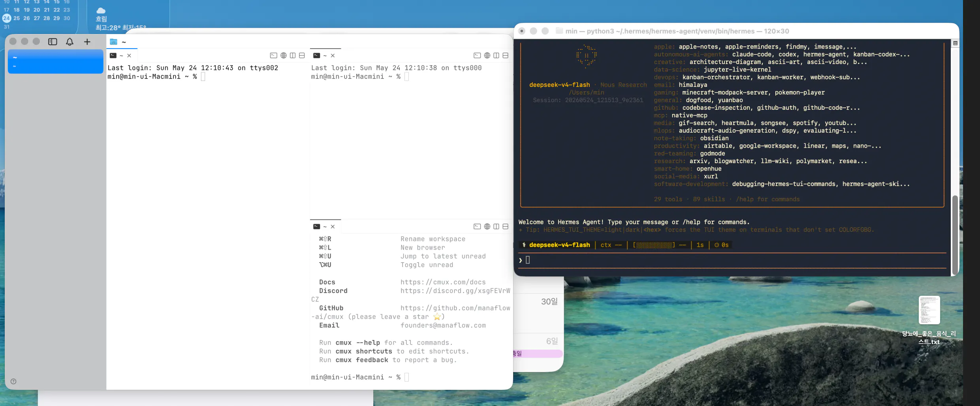Close the top-right pane's terminal tab
This screenshot has width=980, height=406.
[333, 56]
